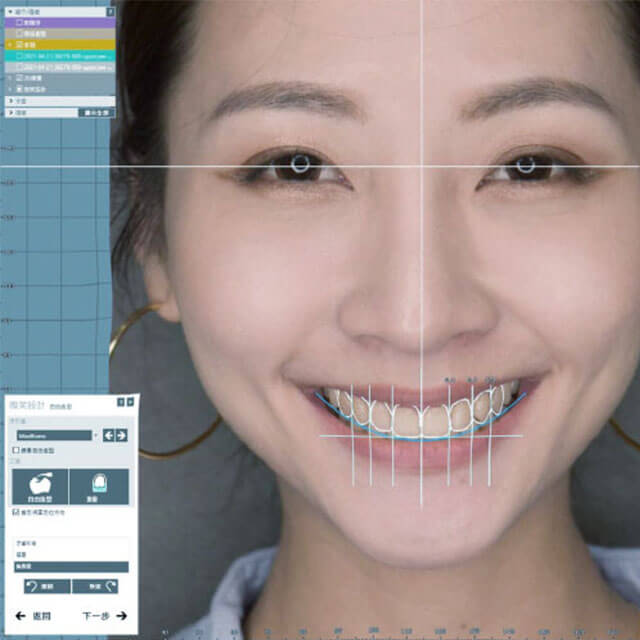Toggle the purple layer visibility checkbox
The width and height of the screenshot is (640, 640).
[21, 22]
